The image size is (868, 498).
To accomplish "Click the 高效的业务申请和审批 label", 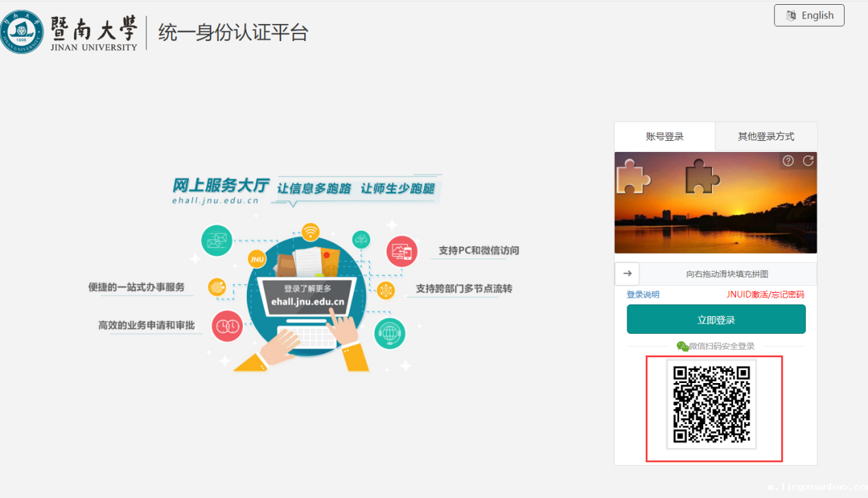I will click(x=146, y=326).
